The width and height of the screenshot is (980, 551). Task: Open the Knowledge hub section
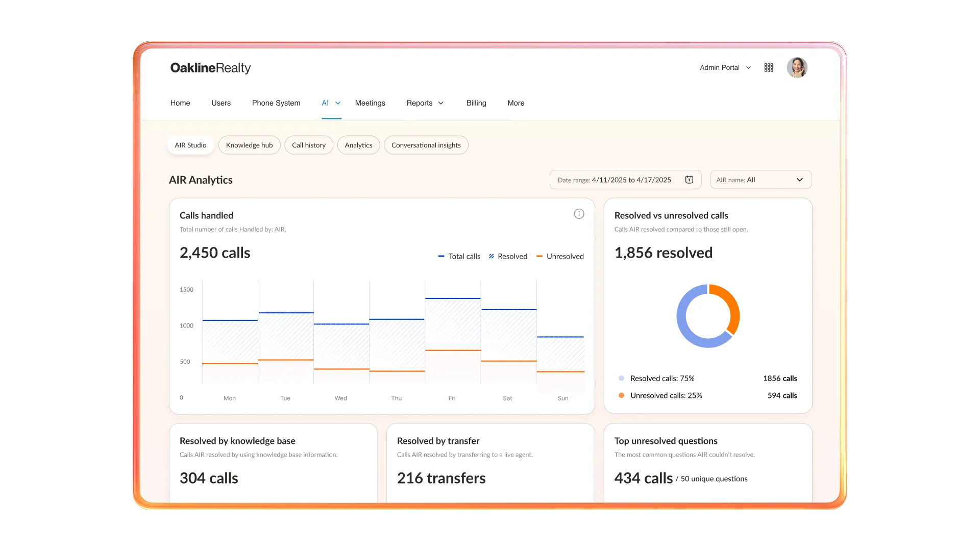coord(249,145)
